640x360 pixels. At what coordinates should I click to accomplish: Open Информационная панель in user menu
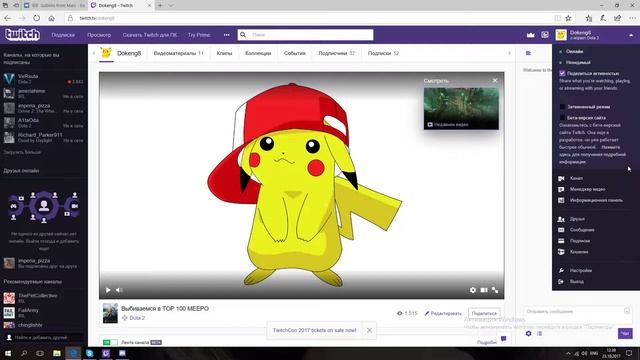(x=596, y=200)
